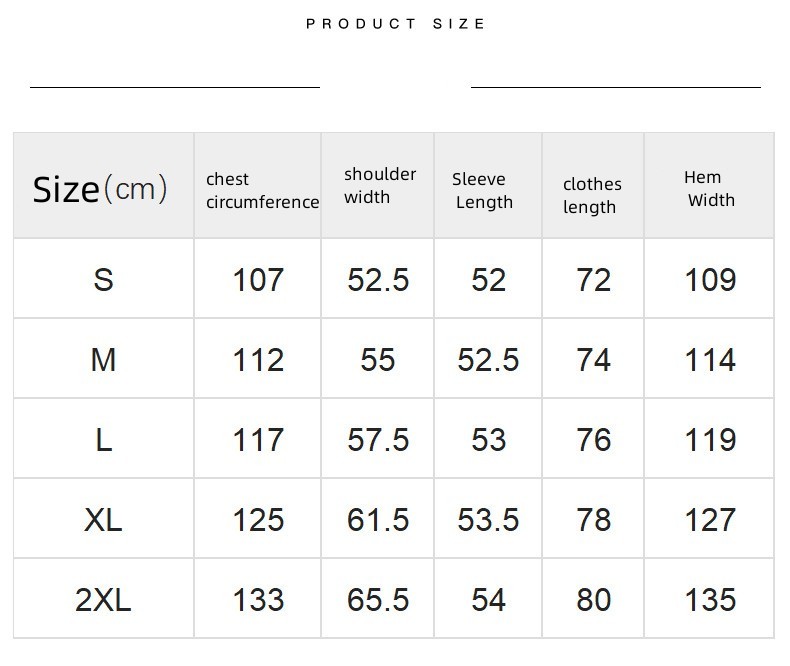Click hem width value 135 for 2XL
This screenshot has width=790, height=666.
coord(710,600)
